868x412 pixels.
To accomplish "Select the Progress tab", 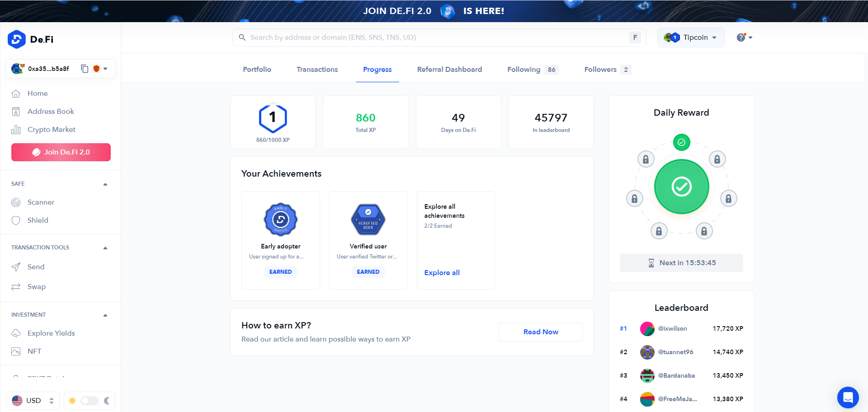I will coord(377,70).
